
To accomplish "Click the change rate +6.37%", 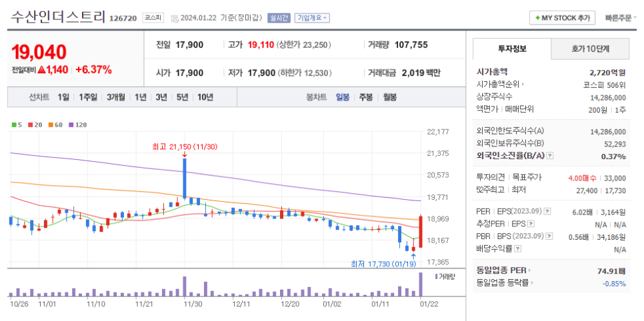I will pos(93,70).
